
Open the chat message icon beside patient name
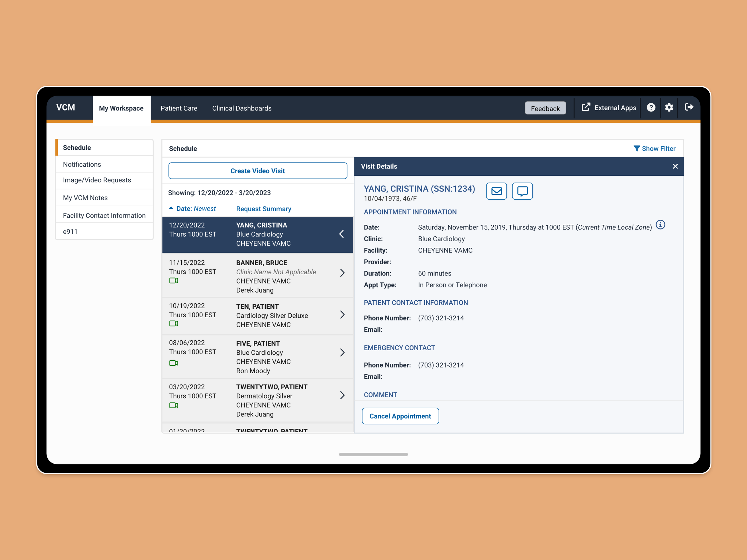click(x=522, y=191)
